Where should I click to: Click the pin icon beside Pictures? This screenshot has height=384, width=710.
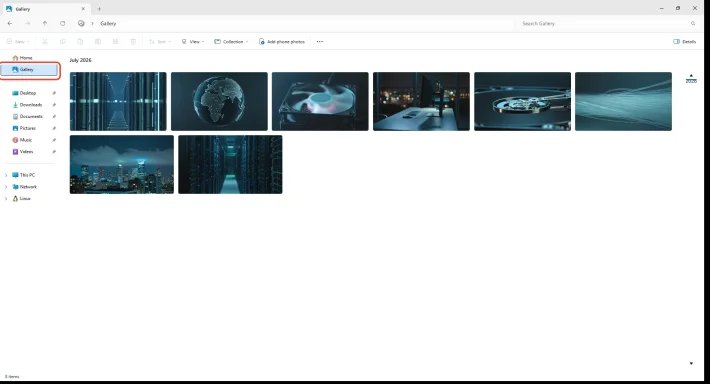[54, 129]
